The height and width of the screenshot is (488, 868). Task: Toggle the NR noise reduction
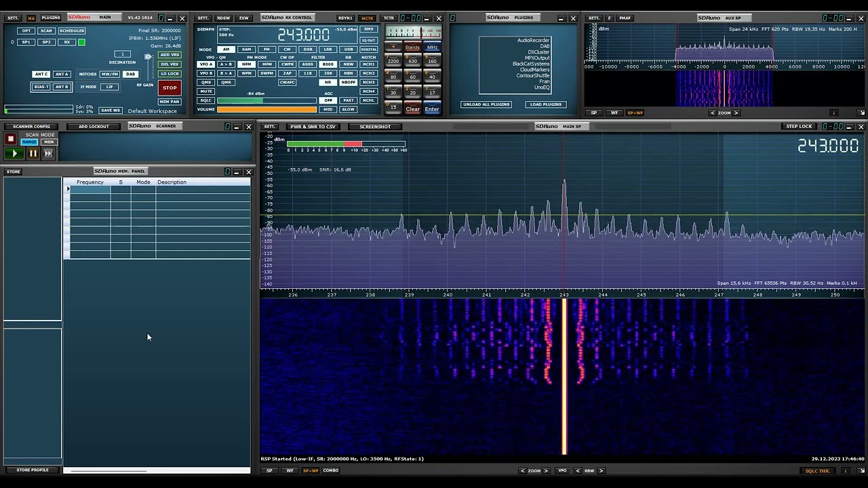click(328, 82)
